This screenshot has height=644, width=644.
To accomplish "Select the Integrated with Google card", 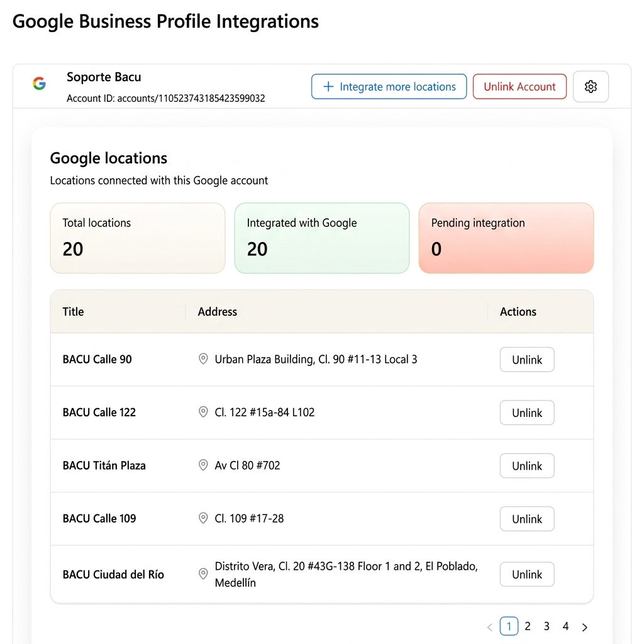I will (x=322, y=238).
